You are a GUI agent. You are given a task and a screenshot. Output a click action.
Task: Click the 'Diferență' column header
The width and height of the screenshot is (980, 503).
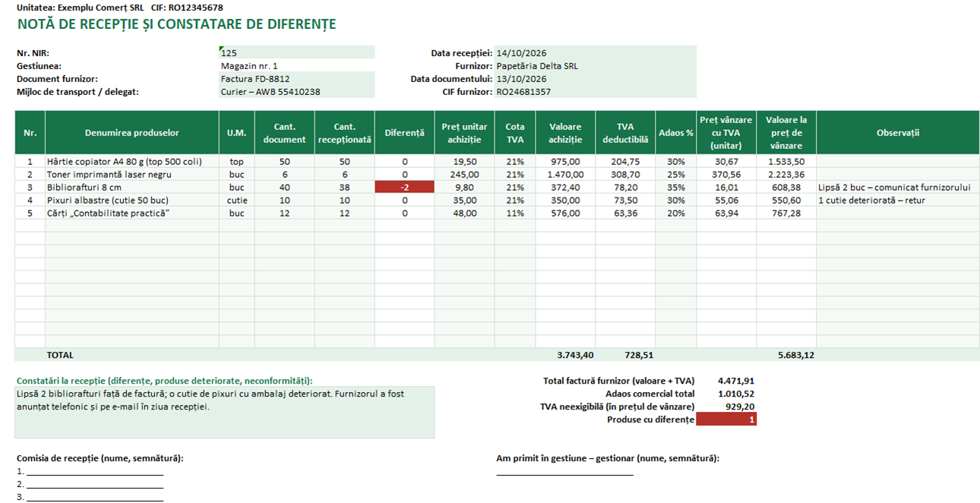[404, 132]
